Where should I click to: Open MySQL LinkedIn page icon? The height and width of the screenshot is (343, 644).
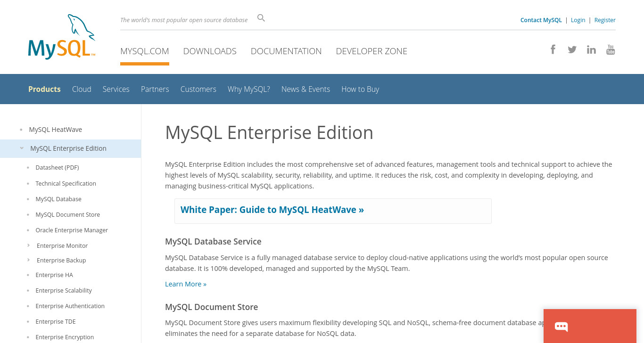[x=591, y=49]
